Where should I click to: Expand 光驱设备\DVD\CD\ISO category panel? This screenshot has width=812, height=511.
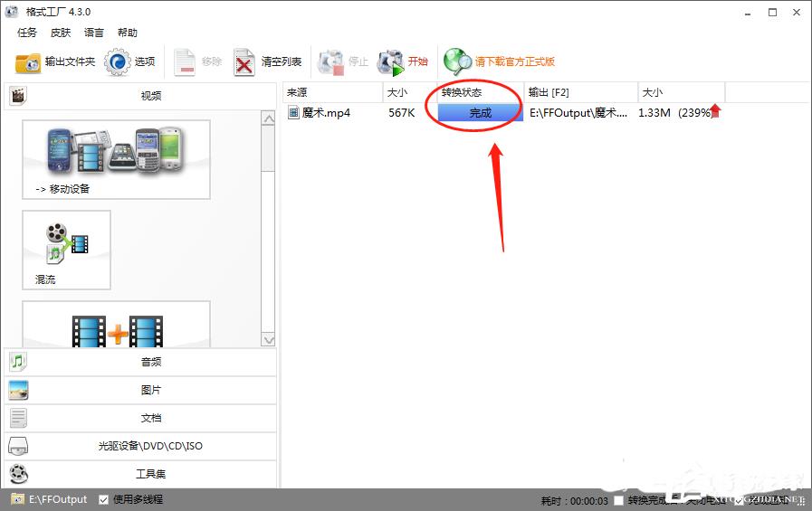140,446
